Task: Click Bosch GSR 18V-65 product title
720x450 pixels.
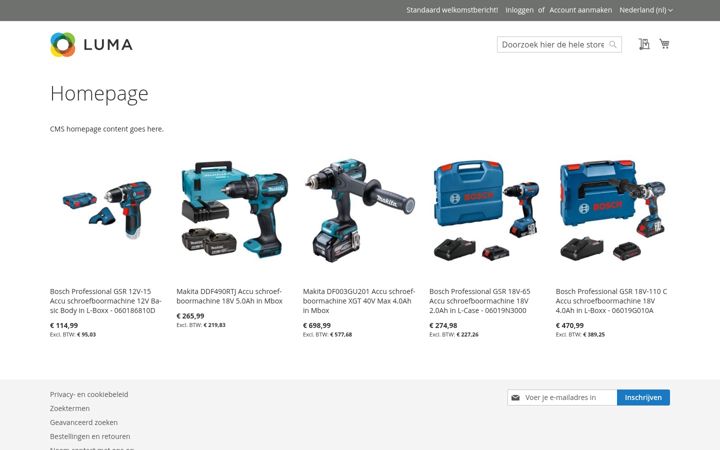Action: coord(480,301)
